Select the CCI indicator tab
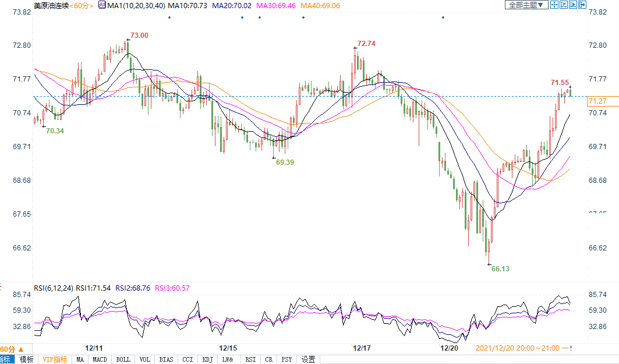This screenshot has height=364, width=619. click(187, 359)
